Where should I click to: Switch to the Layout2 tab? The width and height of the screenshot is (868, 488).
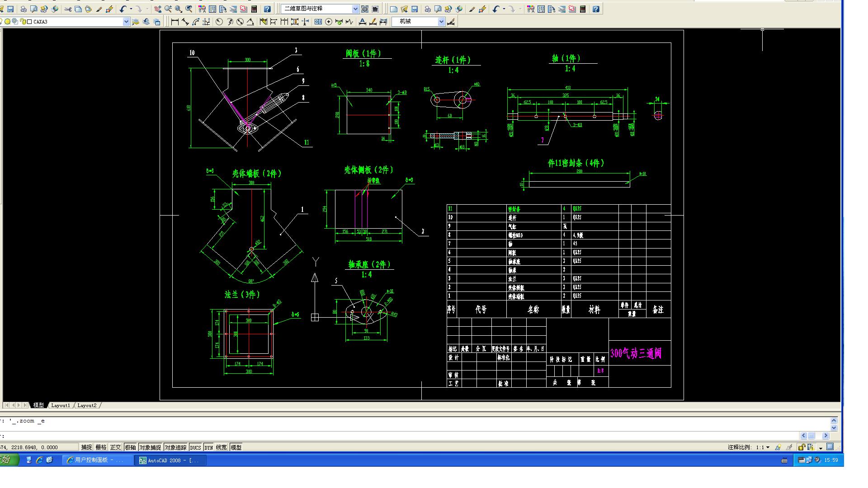(x=86, y=405)
